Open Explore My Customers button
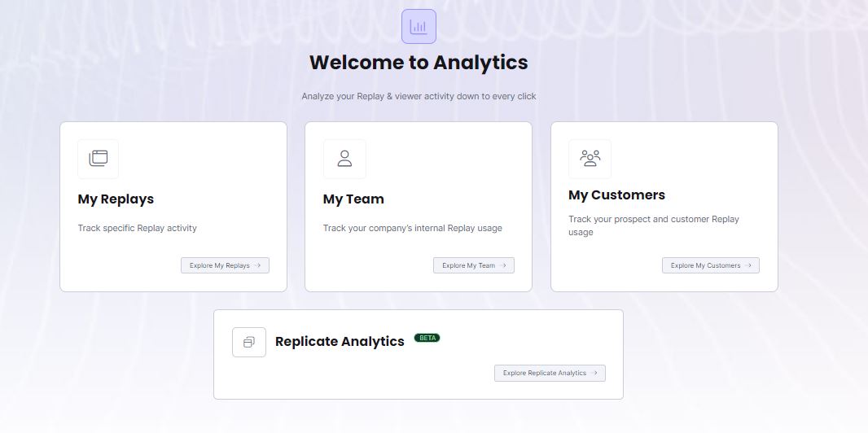The width and height of the screenshot is (868, 433). pos(711,265)
